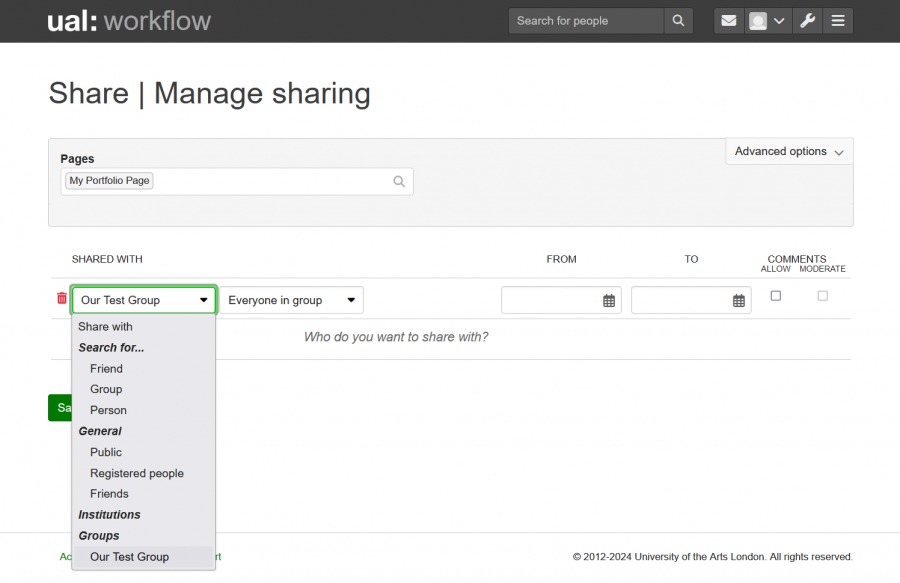Open the Everyone in group dropdown
The image size is (900, 583).
tap(290, 299)
